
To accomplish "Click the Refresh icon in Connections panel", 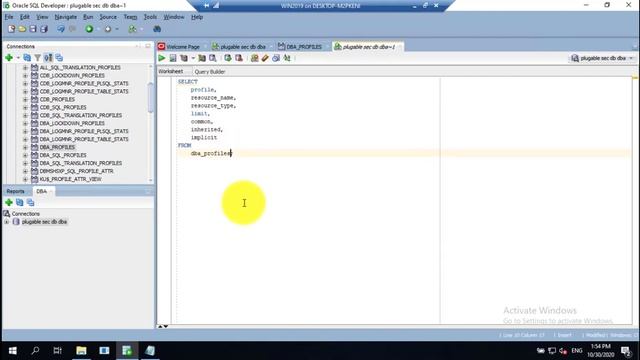I will click(27, 58).
